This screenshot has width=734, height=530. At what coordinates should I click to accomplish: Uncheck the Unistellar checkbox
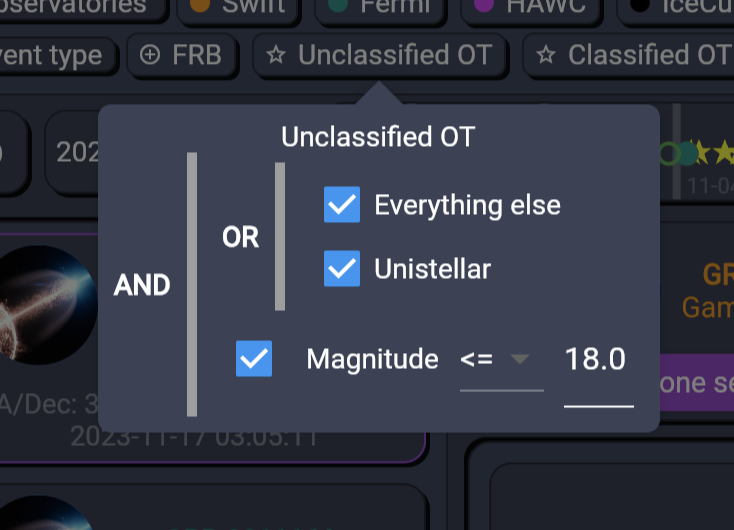coord(342,268)
